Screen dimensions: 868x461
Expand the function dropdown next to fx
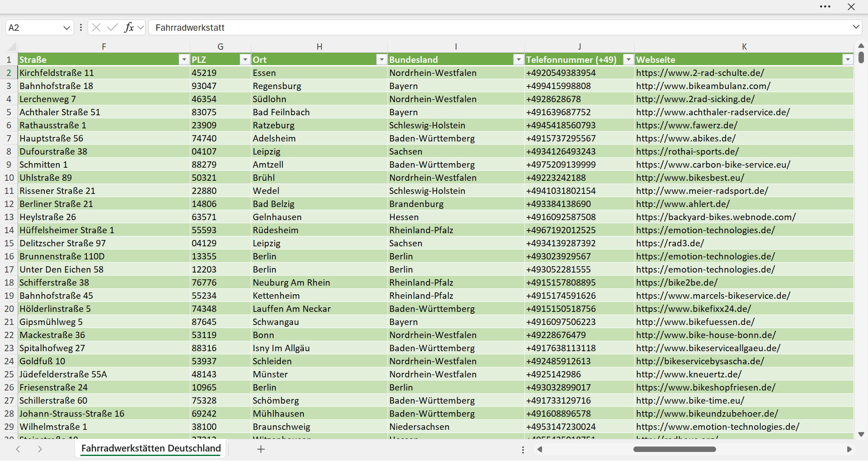point(141,28)
